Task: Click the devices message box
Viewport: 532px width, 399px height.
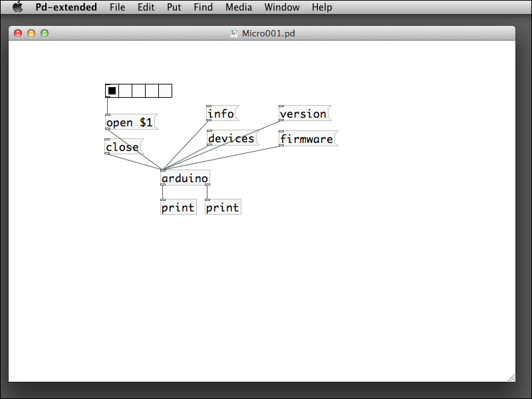Action: 231,138
